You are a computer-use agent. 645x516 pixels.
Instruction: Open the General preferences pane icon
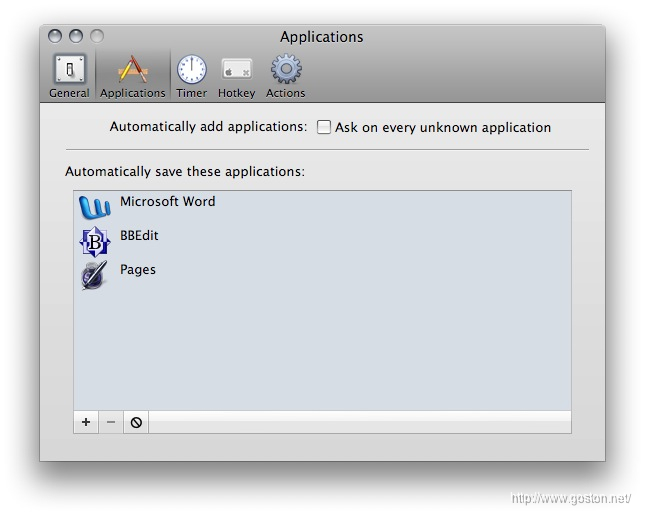(x=69, y=70)
